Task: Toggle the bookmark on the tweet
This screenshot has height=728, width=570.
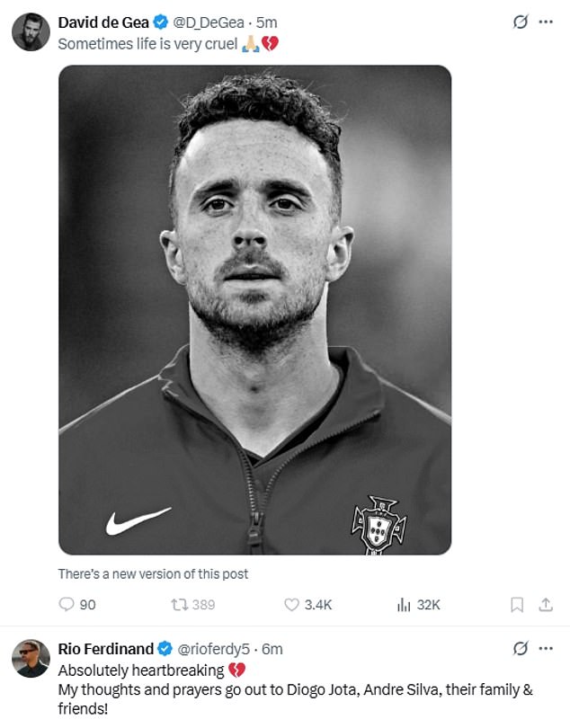Action: pos(515,605)
